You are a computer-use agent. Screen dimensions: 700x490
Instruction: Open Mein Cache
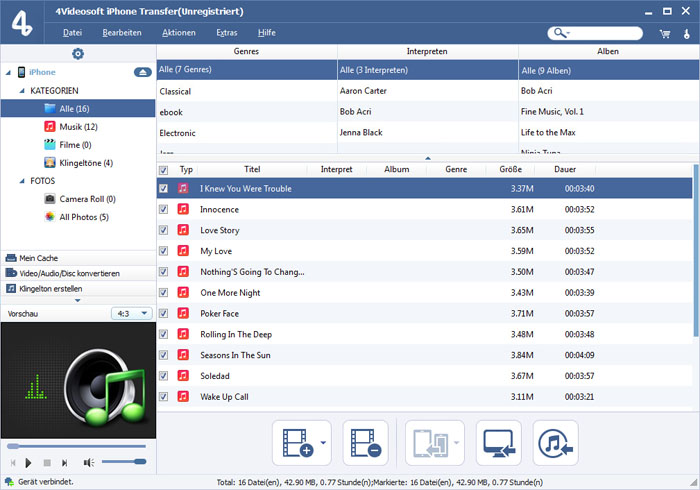pos(78,258)
